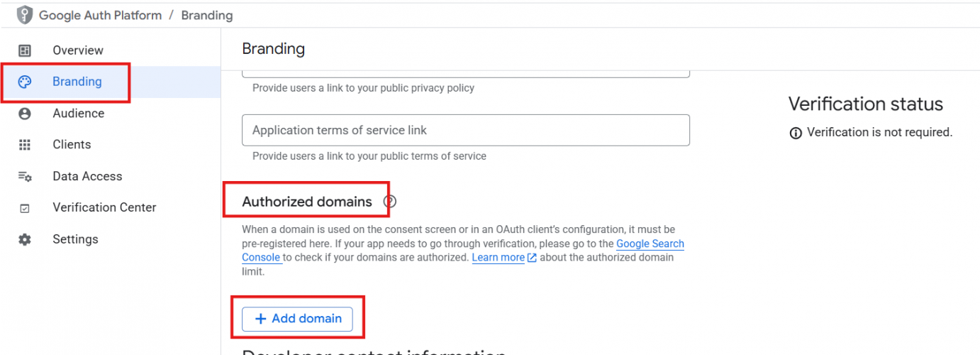Open the Overview menu item
This screenshot has width=980, height=355.
click(78, 50)
